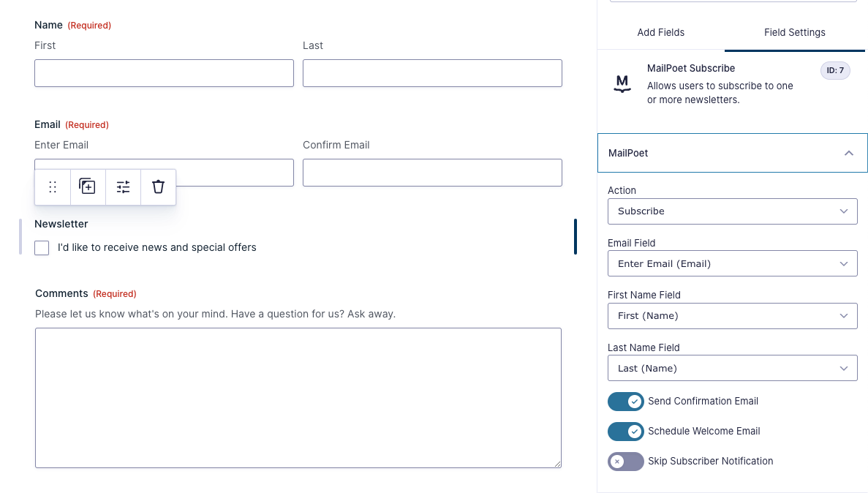Check the news and special offers checkbox
The image size is (868, 493).
42,248
